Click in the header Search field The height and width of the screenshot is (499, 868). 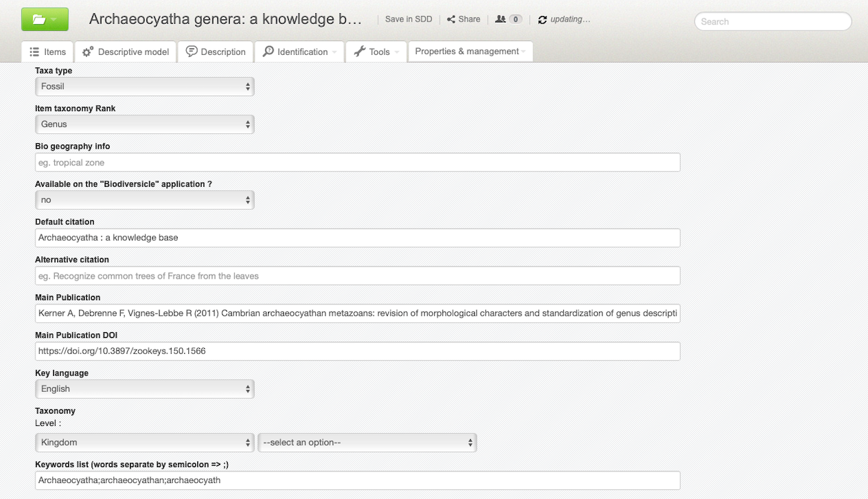[772, 22]
